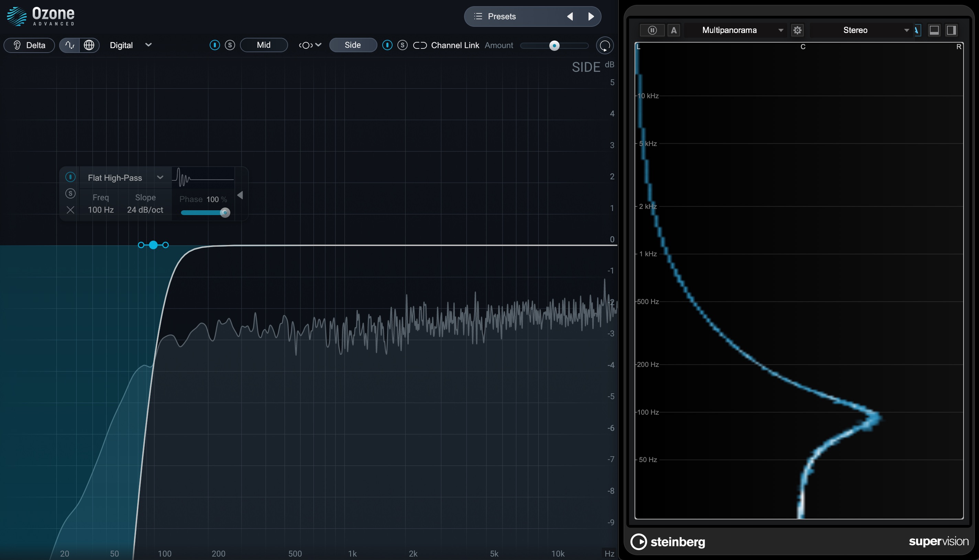Click the left bandwidth handle of the node
This screenshot has width=979, height=560.
tap(141, 245)
